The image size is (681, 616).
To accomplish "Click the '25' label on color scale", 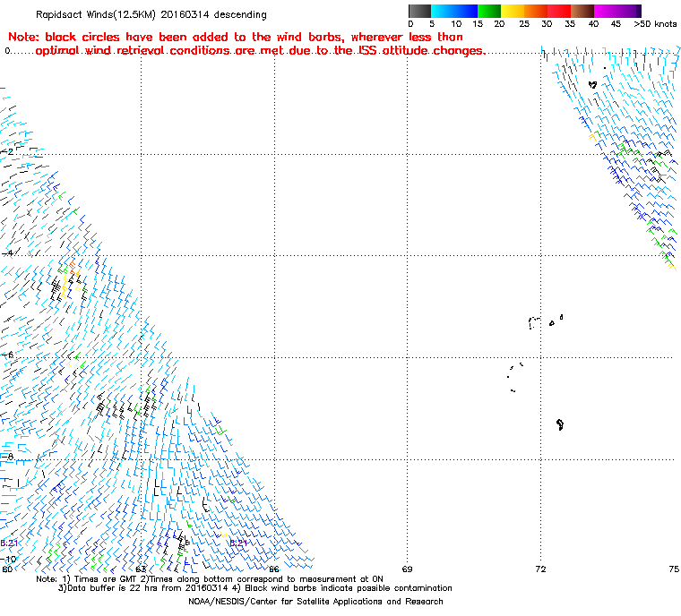I will (524, 24).
